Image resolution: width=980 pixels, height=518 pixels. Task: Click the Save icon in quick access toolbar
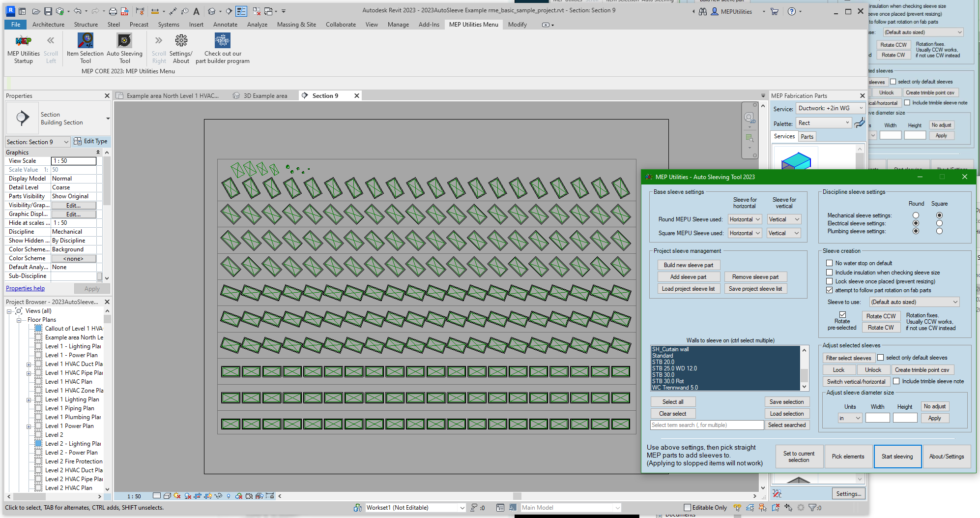(x=48, y=11)
